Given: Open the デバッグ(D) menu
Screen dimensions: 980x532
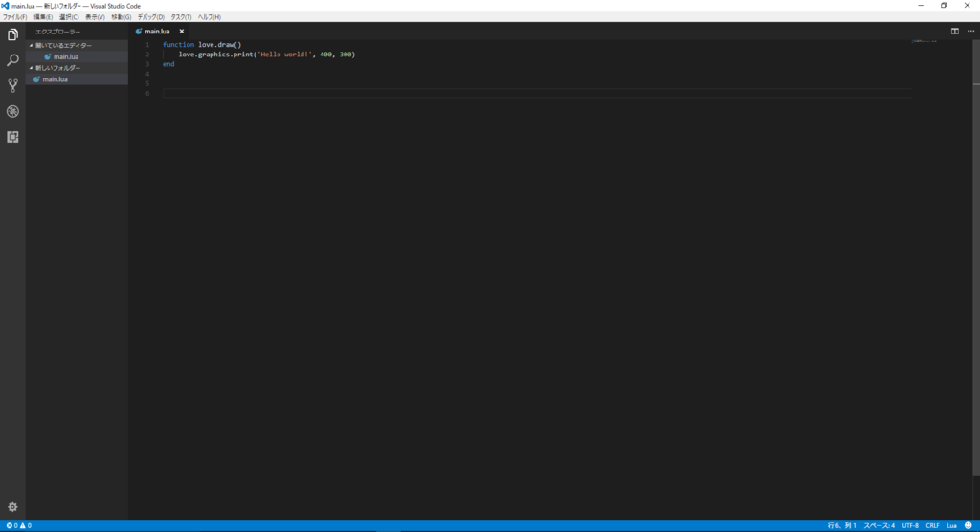Looking at the screenshot, I should [x=150, y=17].
